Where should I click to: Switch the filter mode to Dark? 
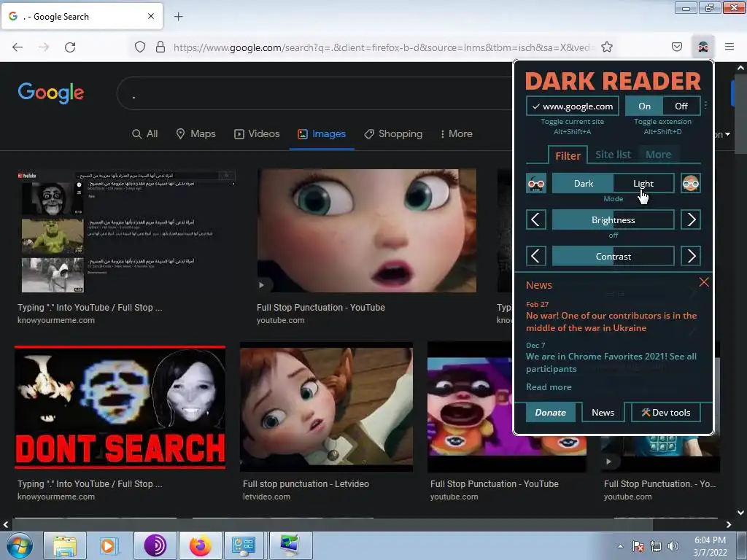(x=583, y=183)
